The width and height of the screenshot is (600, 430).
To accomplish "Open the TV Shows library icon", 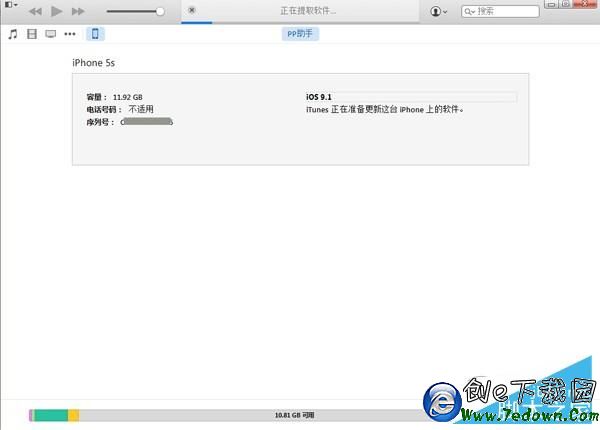I will click(51, 34).
